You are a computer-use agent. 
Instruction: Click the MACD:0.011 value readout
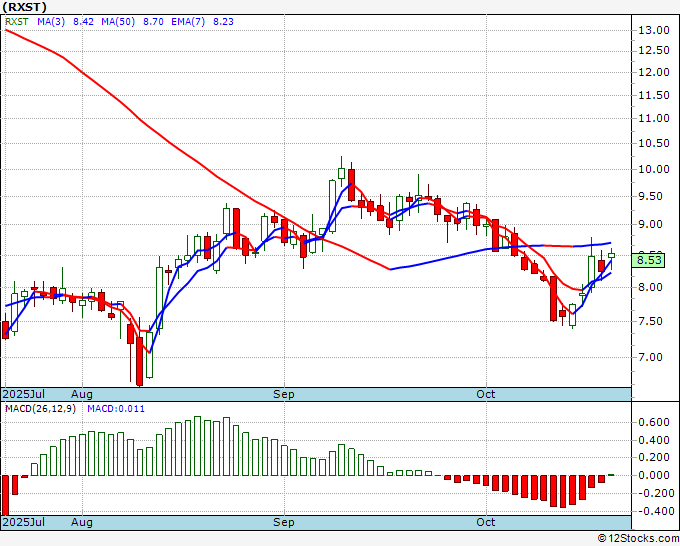coord(116,409)
